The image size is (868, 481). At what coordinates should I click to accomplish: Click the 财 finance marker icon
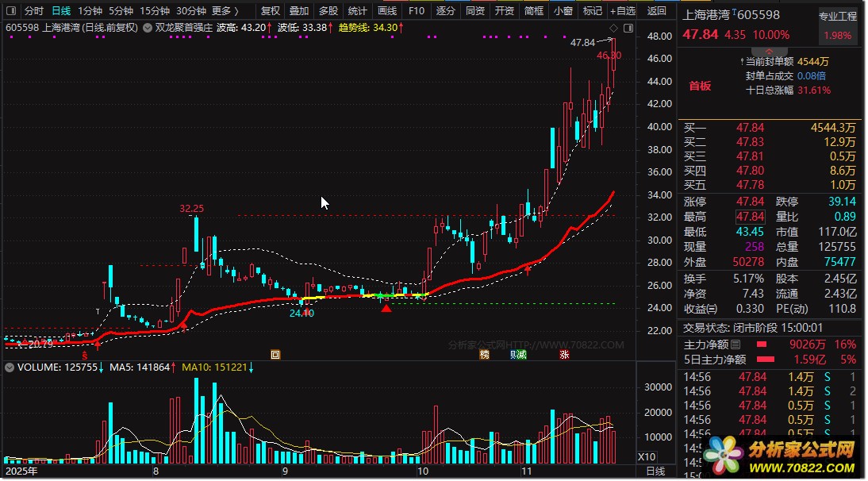pyautogui.click(x=513, y=355)
